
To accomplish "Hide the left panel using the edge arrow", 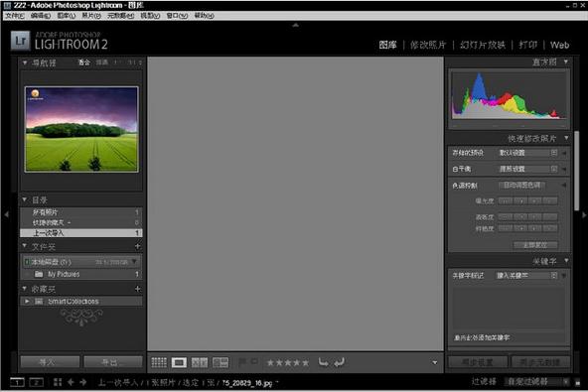I will [x=6, y=214].
